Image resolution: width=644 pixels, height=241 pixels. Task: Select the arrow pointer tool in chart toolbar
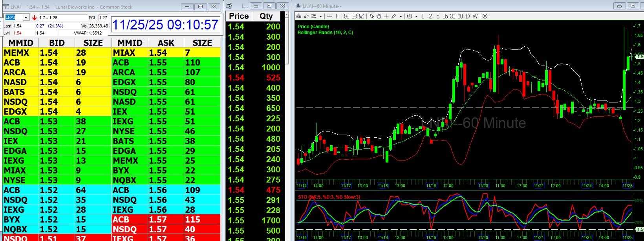pos(372,16)
